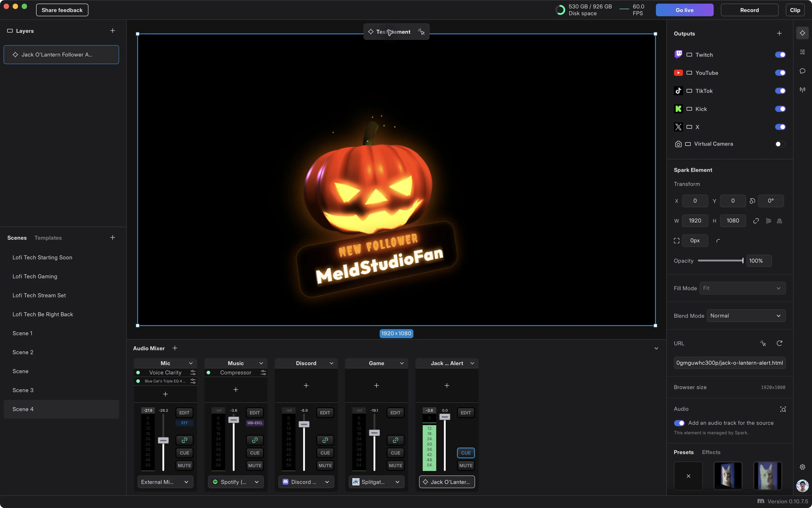Switch to the Templates tab

(48, 238)
